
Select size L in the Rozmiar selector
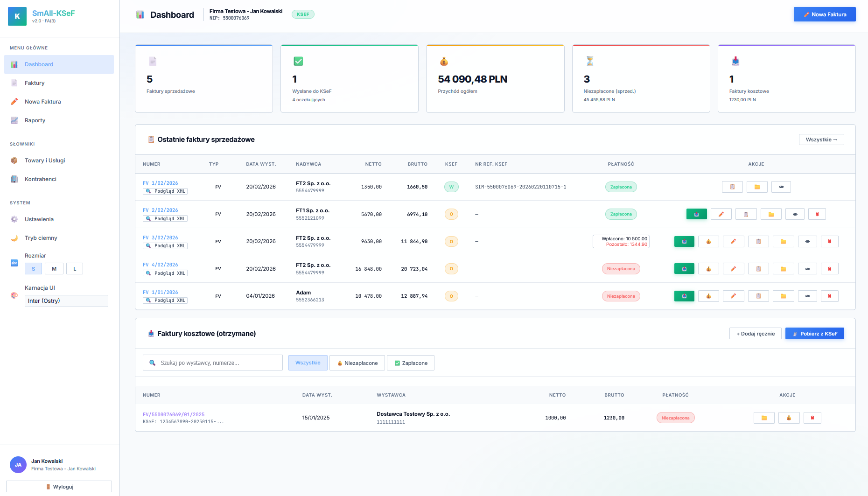click(x=74, y=268)
